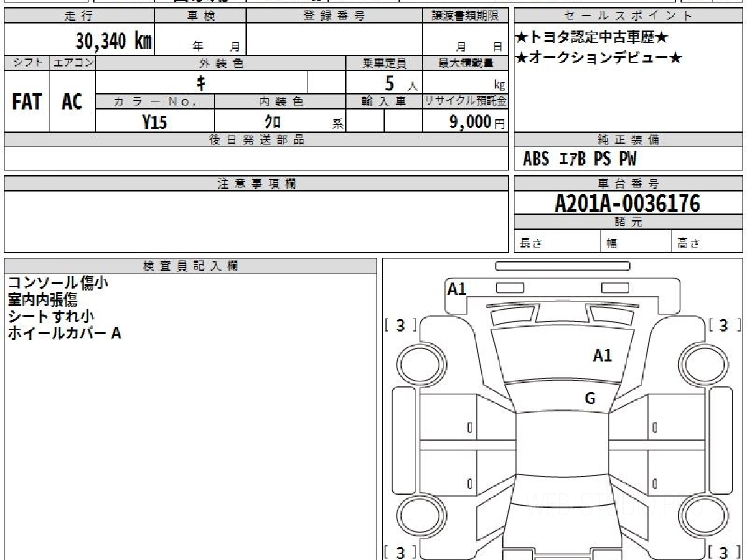Click the A1 mark on the hood

[x=602, y=355]
